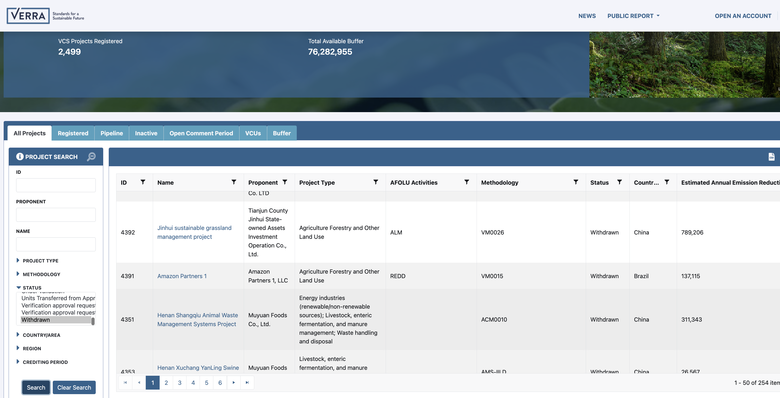This screenshot has width=780, height=398.
Task: Export results with the document icon
Action: click(772, 157)
